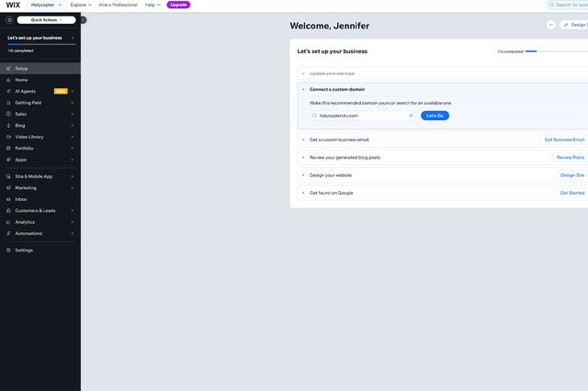Click the Marketing megaphone icon
This screenshot has width=588, height=391.
click(8, 188)
